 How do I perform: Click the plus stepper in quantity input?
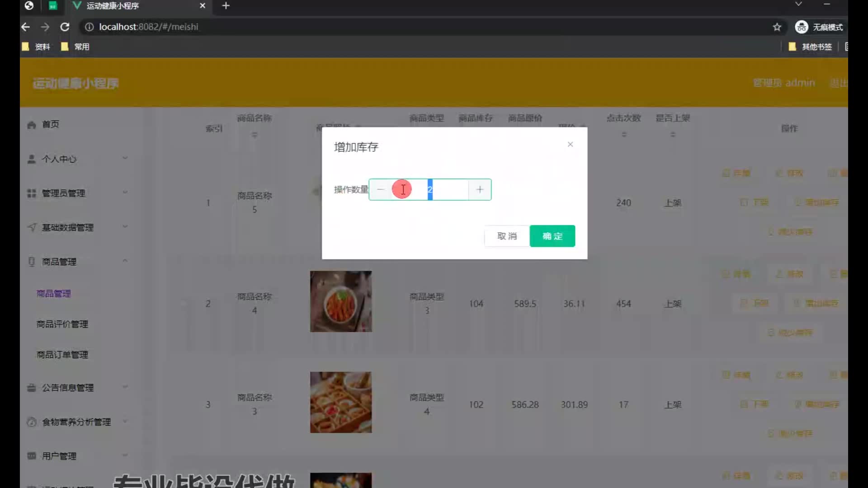pyautogui.click(x=480, y=190)
